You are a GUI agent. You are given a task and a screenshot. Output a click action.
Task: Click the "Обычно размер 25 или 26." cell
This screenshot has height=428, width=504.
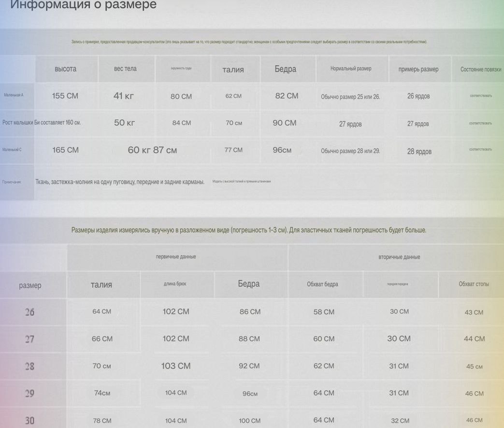[x=350, y=97]
